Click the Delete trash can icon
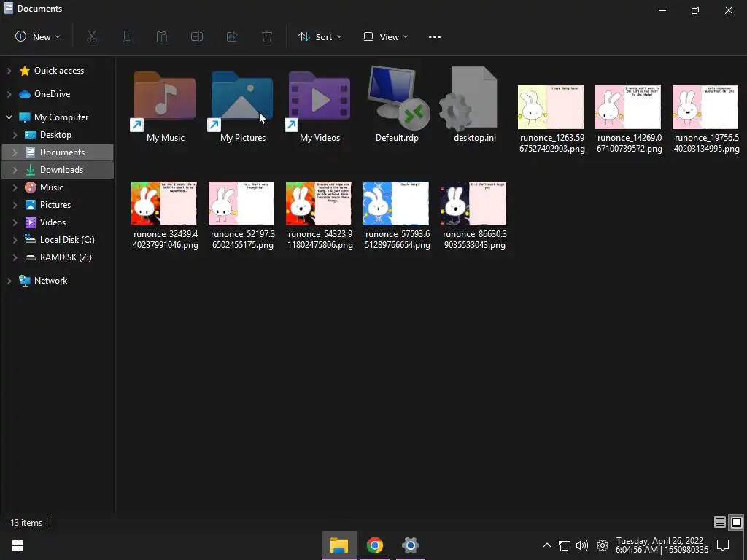The width and height of the screenshot is (747, 560). pos(267,36)
